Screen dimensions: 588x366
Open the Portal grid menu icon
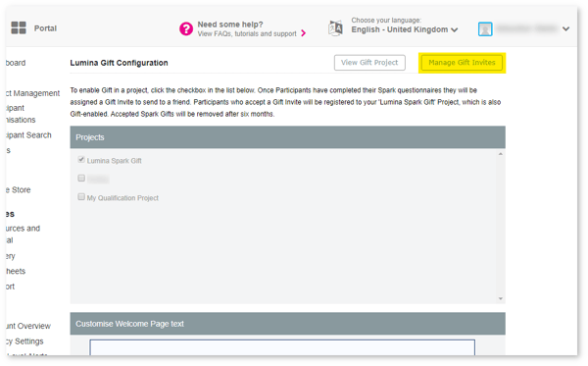pos(19,27)
